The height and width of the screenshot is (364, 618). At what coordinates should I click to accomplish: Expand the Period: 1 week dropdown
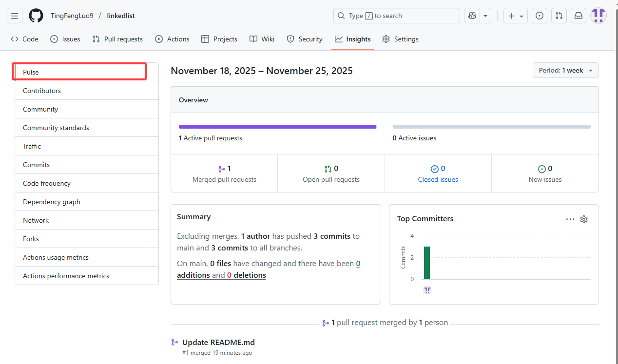click(565, 71)
